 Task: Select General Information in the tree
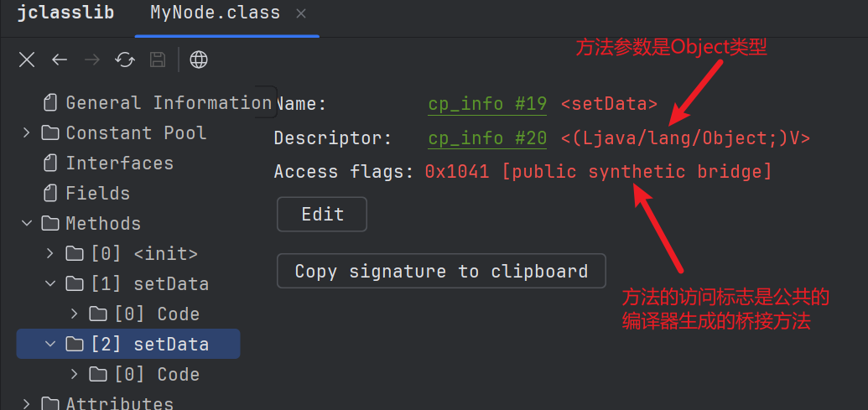(168, 102)
